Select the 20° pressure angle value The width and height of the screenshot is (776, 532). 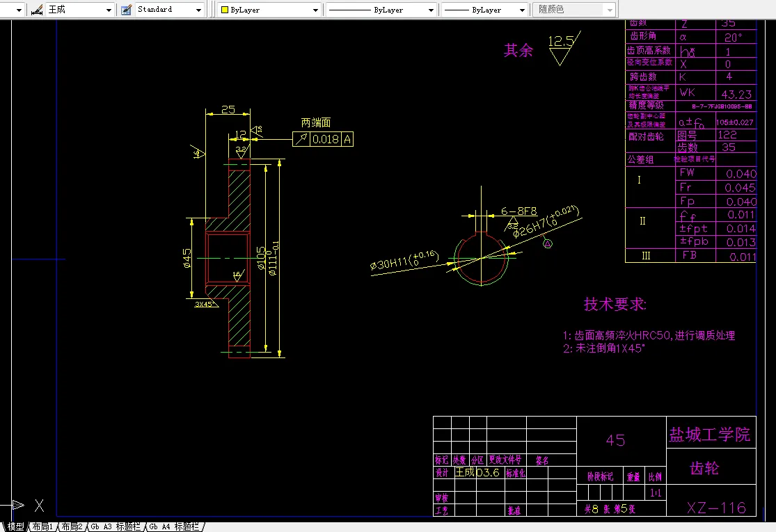734,38
